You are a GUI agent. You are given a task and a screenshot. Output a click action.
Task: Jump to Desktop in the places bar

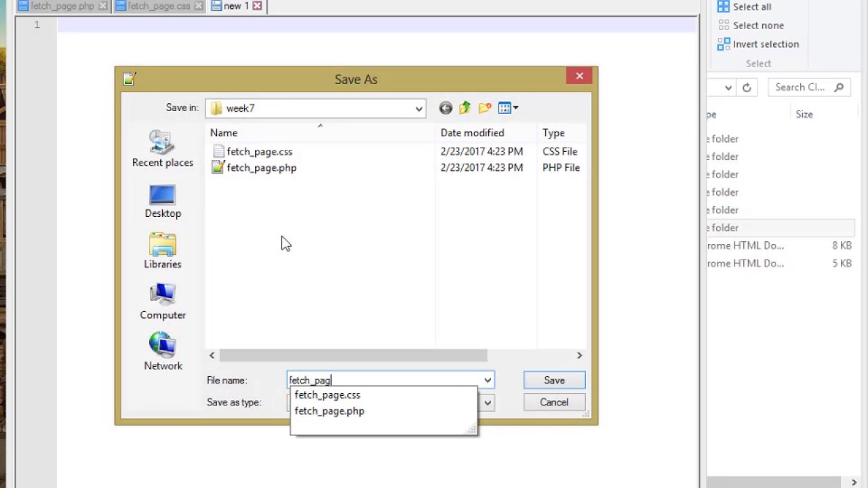[x=163, y=201]
